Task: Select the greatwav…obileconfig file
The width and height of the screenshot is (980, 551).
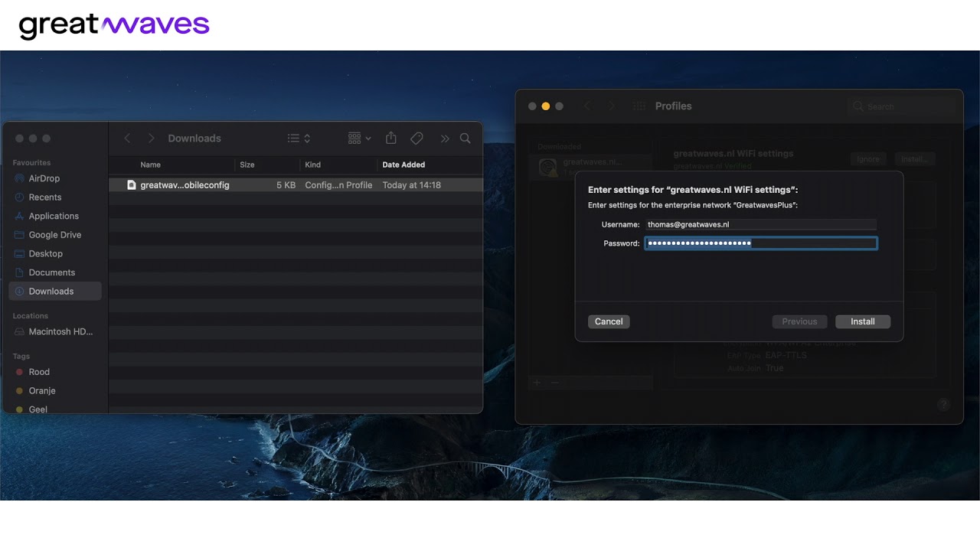Action: (x=296, y=185)
